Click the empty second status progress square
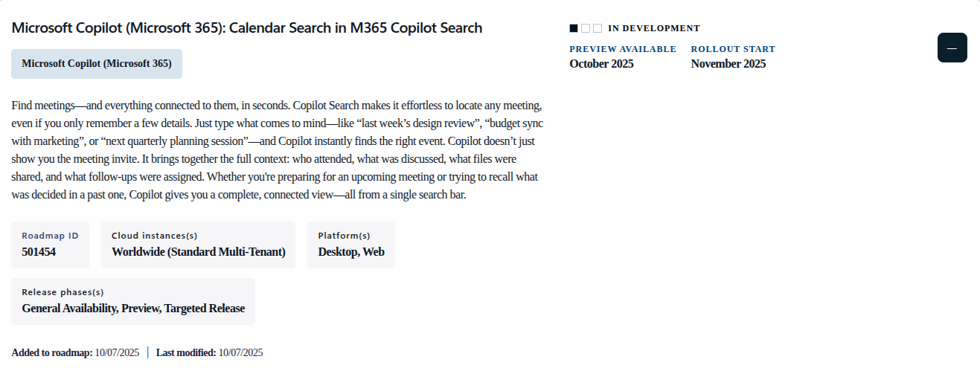 click(x=586, y=28)
